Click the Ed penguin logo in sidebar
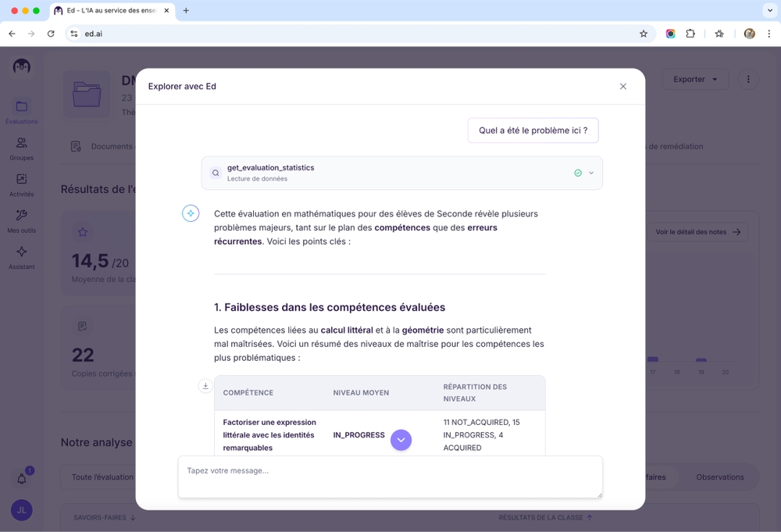Image resolution: width=781 pixels, height=532 pixels. pos(21,66)
